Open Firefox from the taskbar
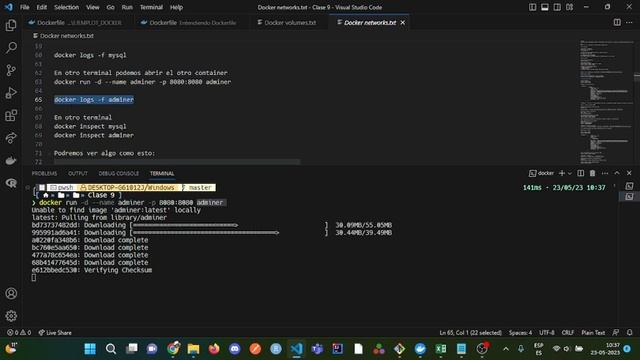The image size is (640, 360). [x=214, y=349]
